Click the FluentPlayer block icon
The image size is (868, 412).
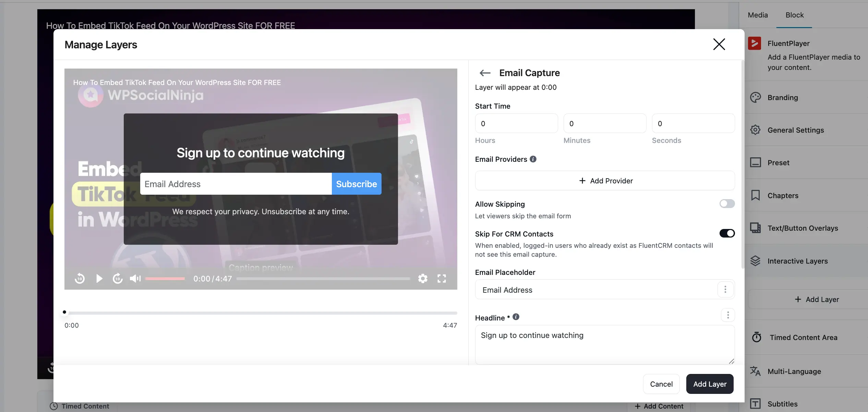(755, 44)
